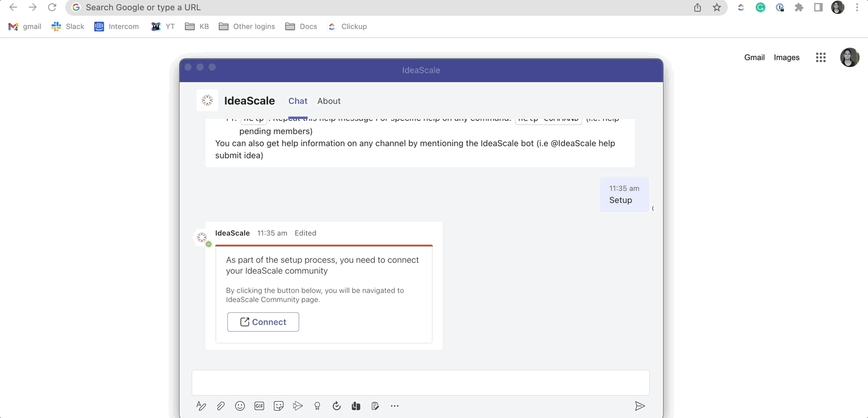Image resolution: width=868 pixels, height=418 pixels.
Task: Expand the KB bookmarks folder
Action: coord(197,27)
